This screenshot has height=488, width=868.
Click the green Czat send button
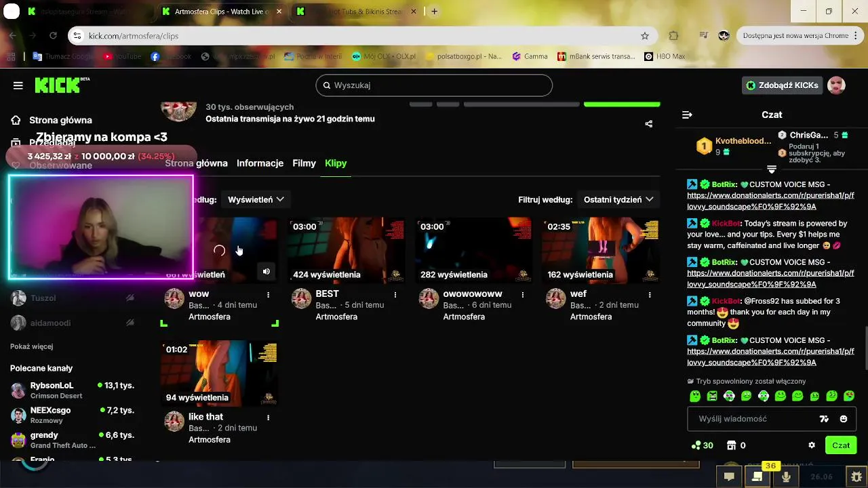click(x=841, y=445)
